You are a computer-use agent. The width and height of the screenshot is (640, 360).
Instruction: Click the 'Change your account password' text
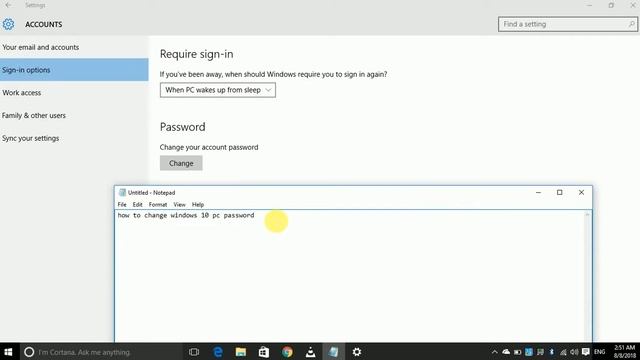[209, 147]
